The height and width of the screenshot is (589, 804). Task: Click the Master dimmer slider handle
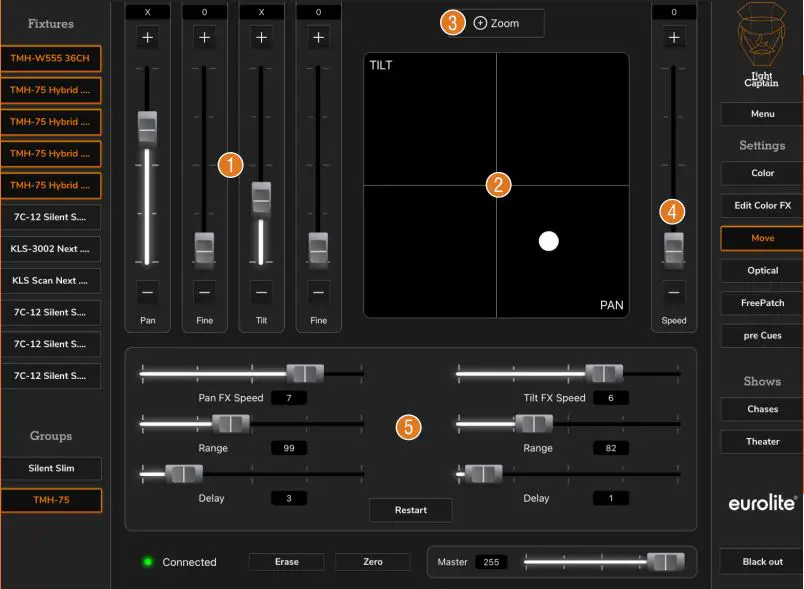pyautogui.click(x=666, y=562)
